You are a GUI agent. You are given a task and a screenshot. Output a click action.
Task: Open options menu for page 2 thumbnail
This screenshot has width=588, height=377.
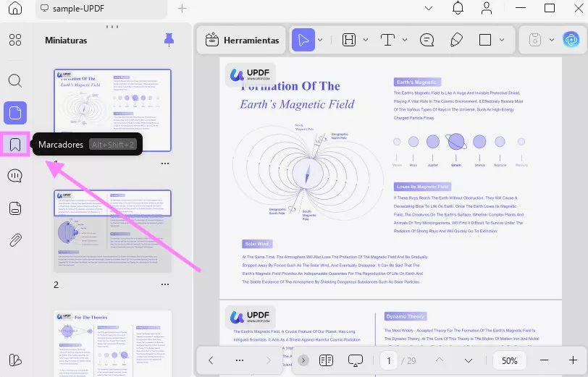coord(165,284)
